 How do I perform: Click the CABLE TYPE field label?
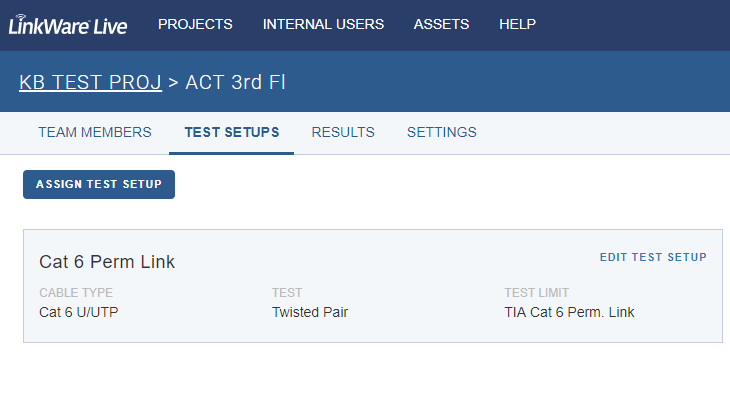tap(76, 293)
